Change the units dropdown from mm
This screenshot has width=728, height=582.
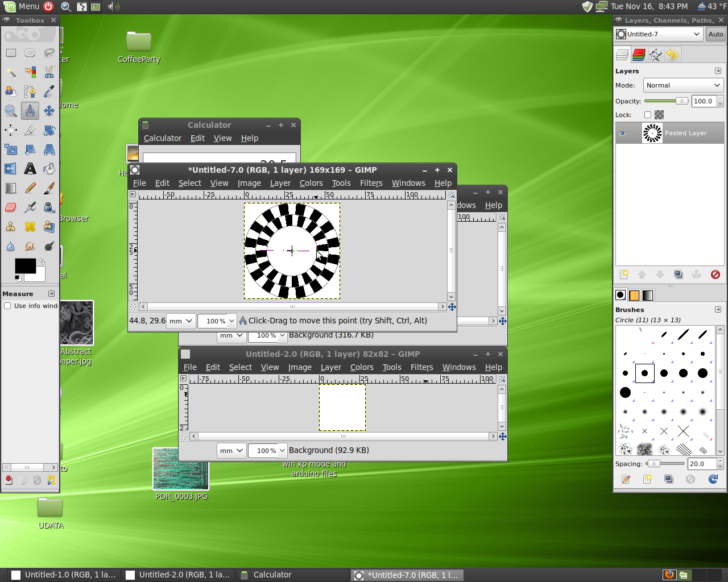tap(180, 321)
